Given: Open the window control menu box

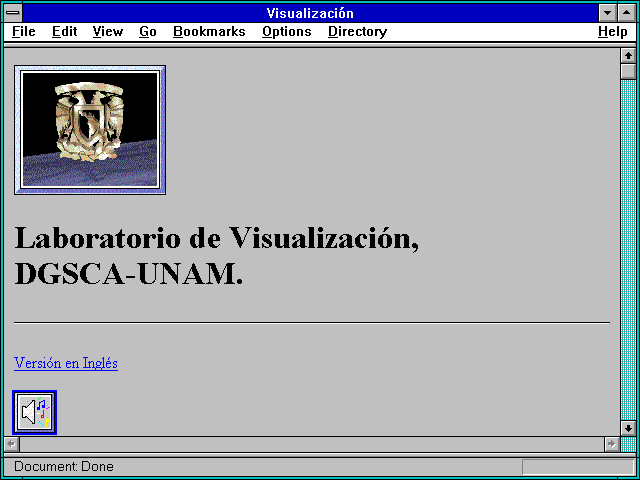Looking at the screenshot, I should (13, 13).
